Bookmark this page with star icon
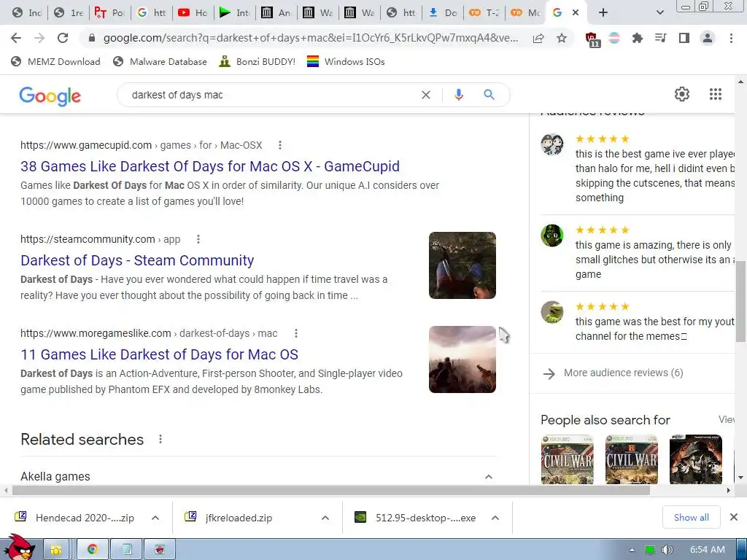 pos(562,38)
